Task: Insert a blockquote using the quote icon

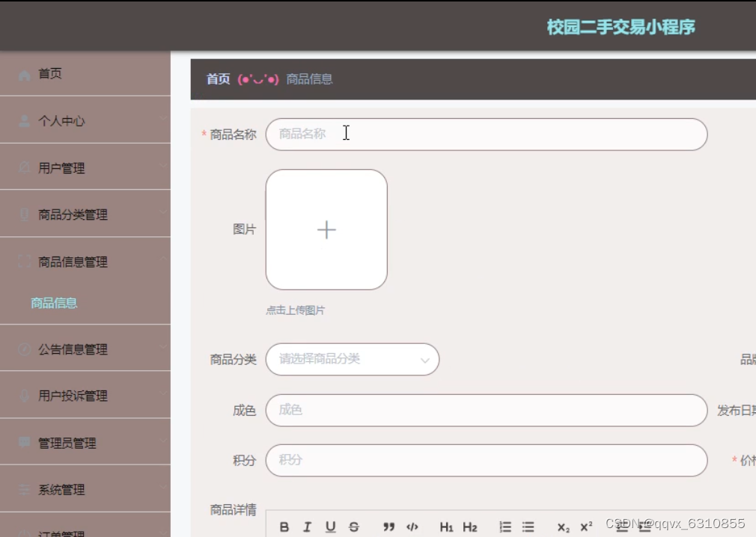Action: 388,527
